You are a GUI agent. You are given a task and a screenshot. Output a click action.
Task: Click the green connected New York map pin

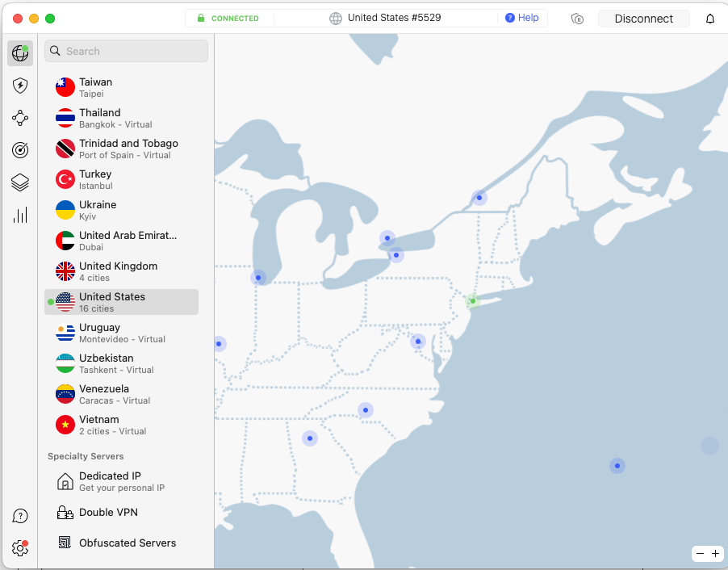473,301
